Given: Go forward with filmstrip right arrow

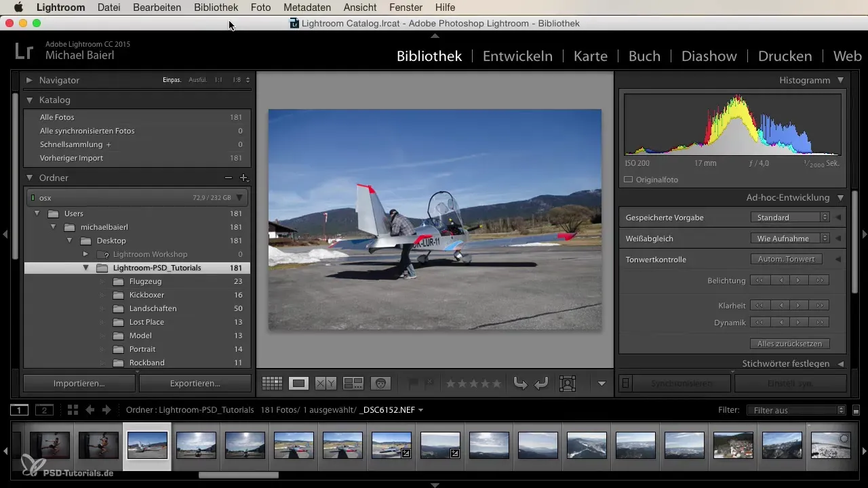Looking at the screenshot, I should 106,409.
